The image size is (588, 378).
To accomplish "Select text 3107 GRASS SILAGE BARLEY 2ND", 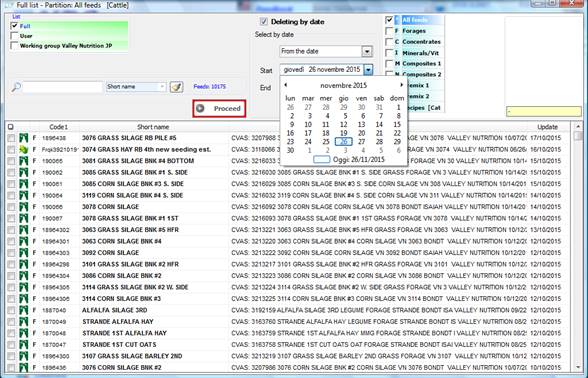I will click(x=132, y=356).
